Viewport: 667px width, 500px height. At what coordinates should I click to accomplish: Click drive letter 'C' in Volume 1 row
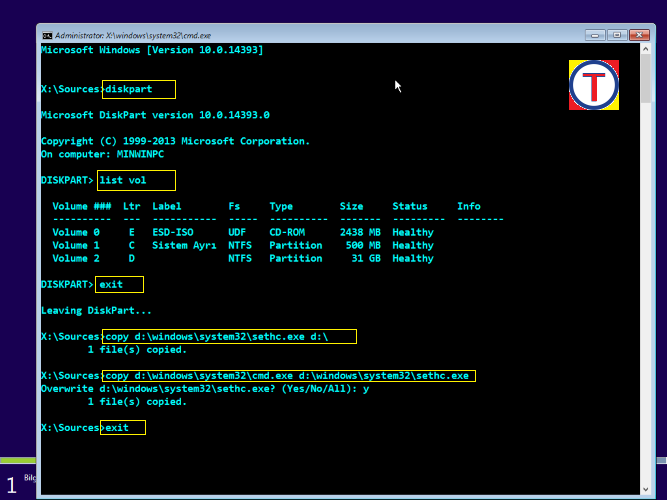point(131,246)
